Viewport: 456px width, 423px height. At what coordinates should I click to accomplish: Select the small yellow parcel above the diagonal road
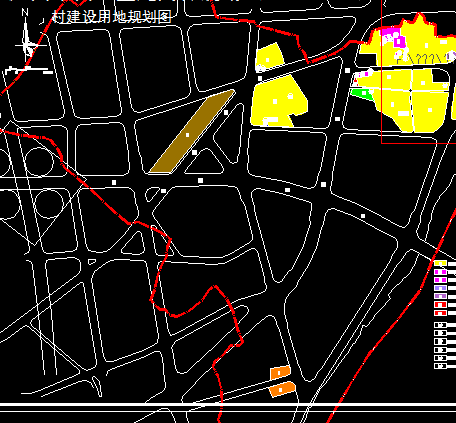pyautogui.click(x=269, y=57)
